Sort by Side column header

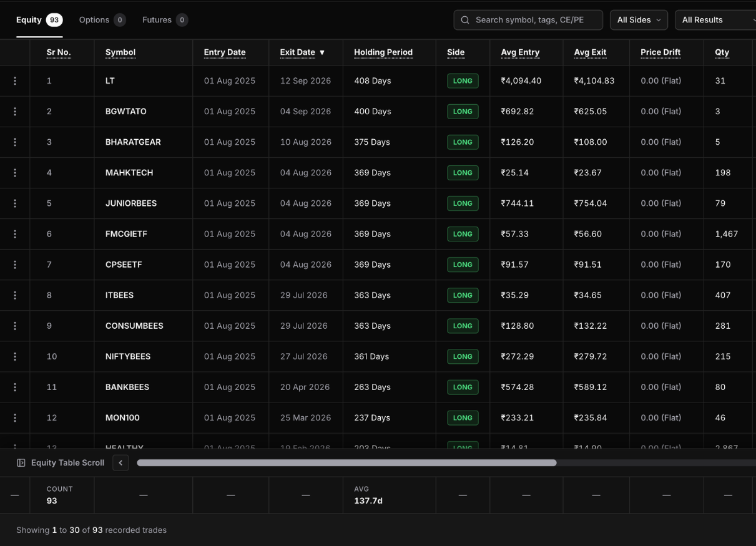tap(456, 52)
